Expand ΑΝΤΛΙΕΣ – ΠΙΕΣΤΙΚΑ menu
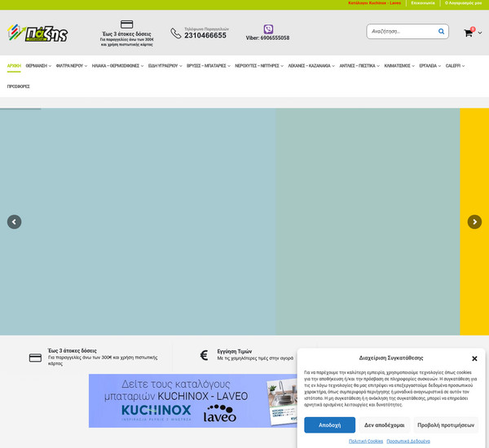Screen dimensions: 489x448 tap(359, 66)
